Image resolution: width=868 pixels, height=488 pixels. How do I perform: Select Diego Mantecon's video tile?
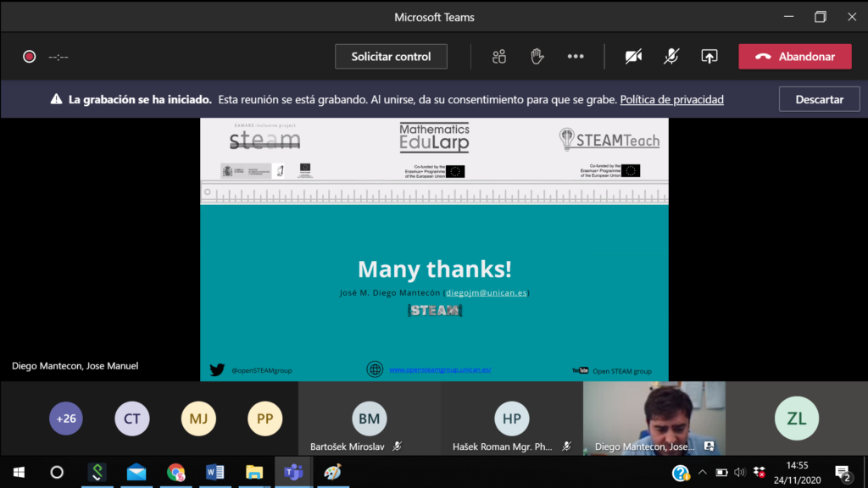(654, 419)
